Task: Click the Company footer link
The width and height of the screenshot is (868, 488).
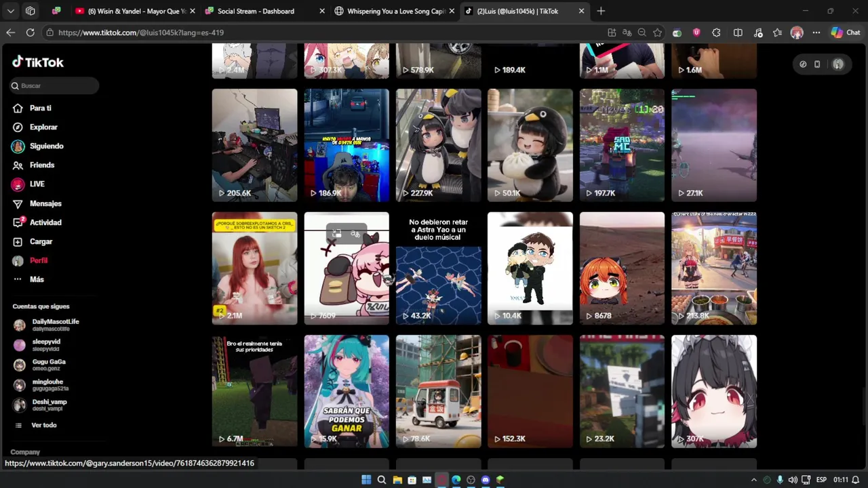Action: 25,452
